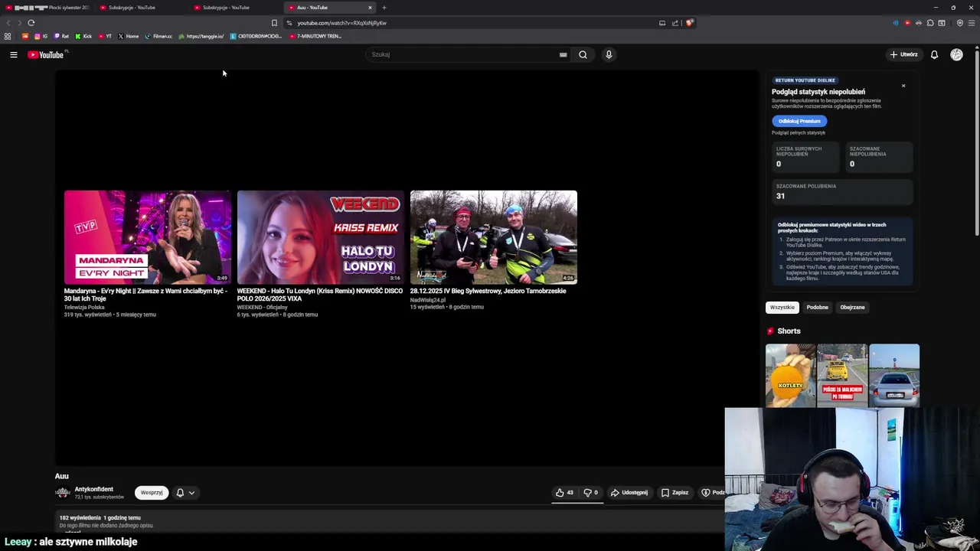980x551 pixels.
Task: Open the IG bookmark
Action: [41, 36]
